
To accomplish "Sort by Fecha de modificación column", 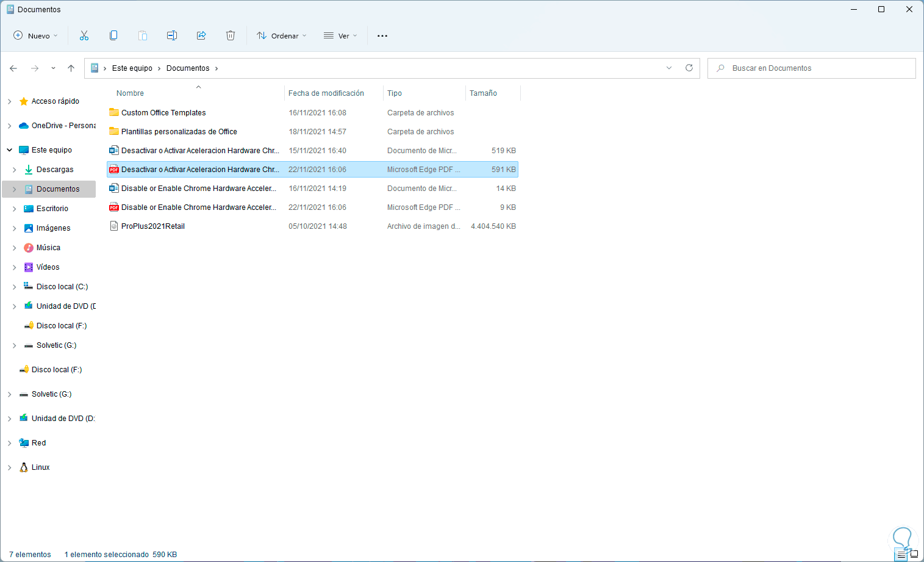I will point(326,93).
